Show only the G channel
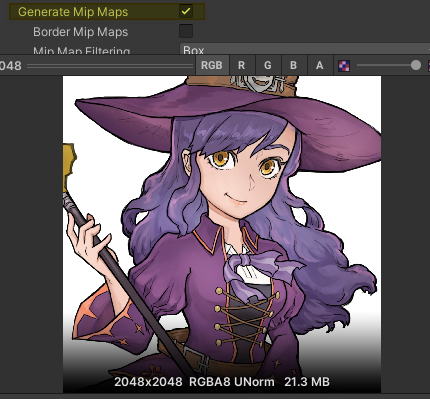 click(268, 65)
